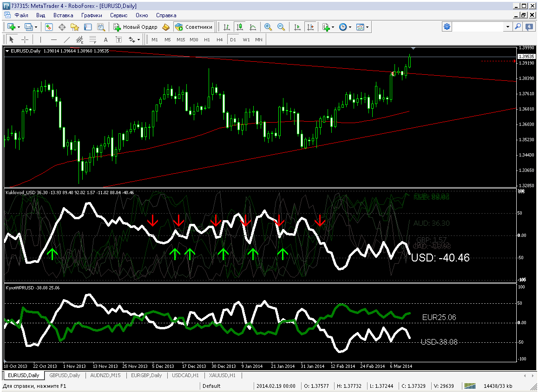The height and width of the screenshot is (392, 539).
Task: Expand the Profiles dropdown arrow
Action: [x=36, y=27]
